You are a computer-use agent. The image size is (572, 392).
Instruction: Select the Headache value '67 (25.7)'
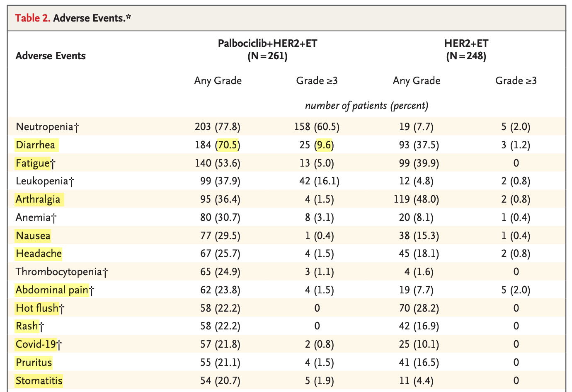(220, 254)
